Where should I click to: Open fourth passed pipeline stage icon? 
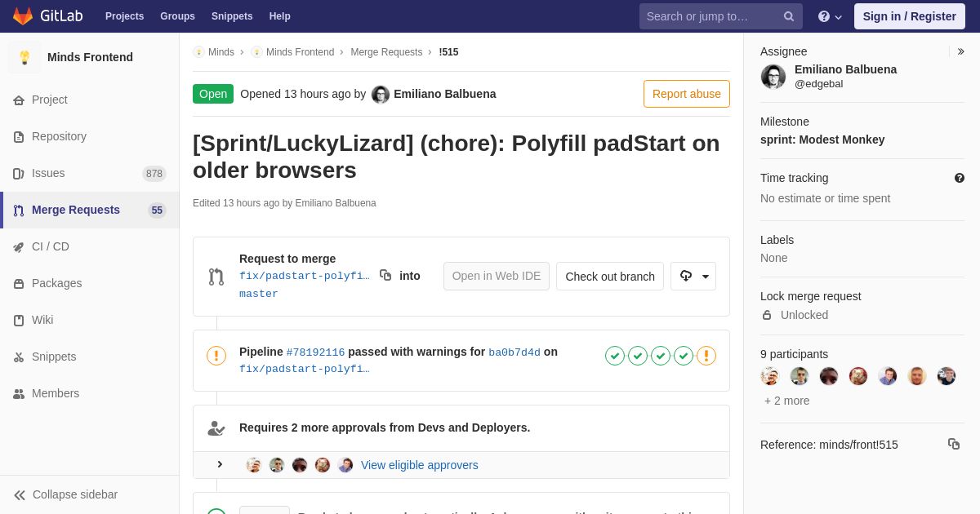pyautogui.click(x=684, y=356)
